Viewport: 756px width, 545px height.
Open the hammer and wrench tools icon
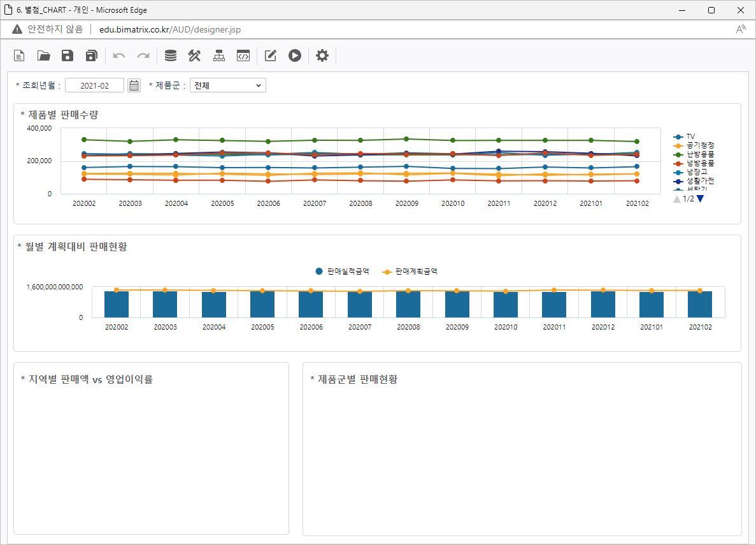tap(194, 56)
